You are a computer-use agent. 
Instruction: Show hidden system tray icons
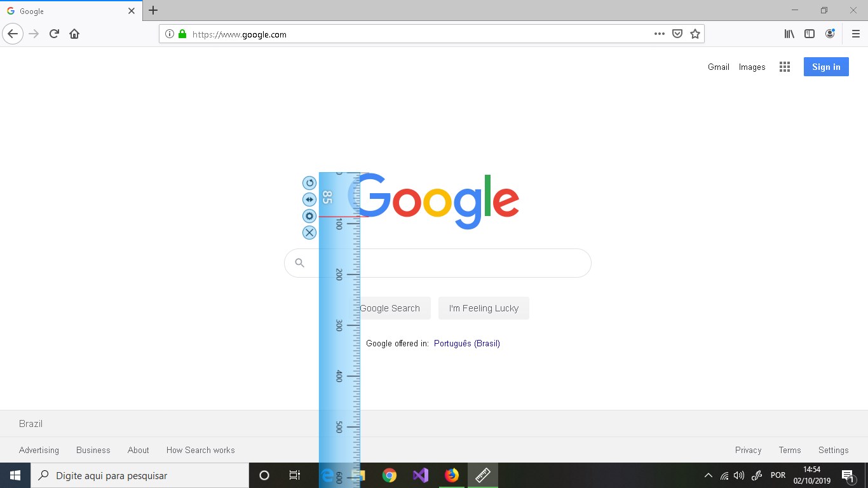pos(709,475)
